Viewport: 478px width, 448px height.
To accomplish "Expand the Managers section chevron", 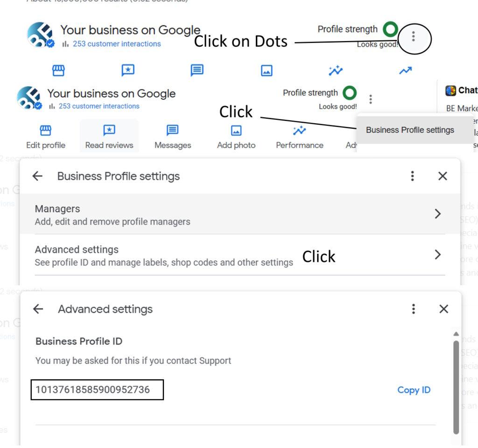I will coord(438,214).
